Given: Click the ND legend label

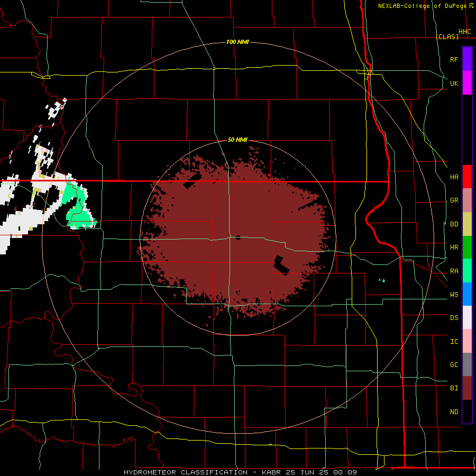Looking at the screenshot, I should tap(454, 412).
